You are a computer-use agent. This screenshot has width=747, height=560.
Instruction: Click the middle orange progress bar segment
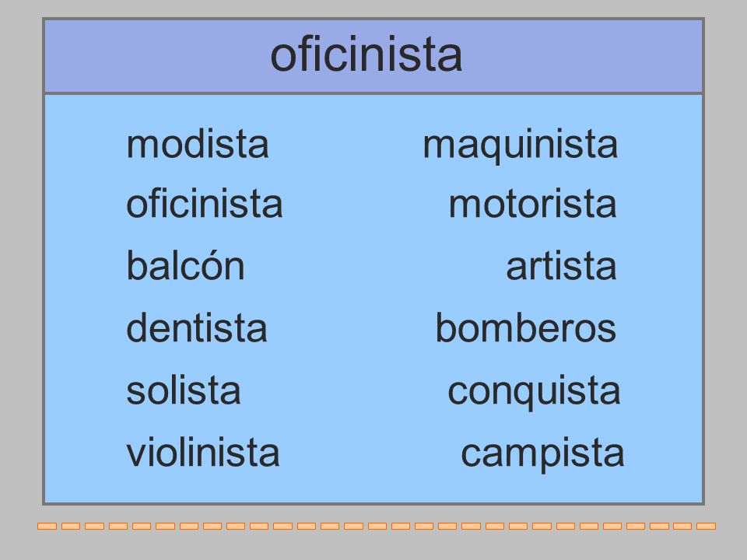tap(377, 527)
